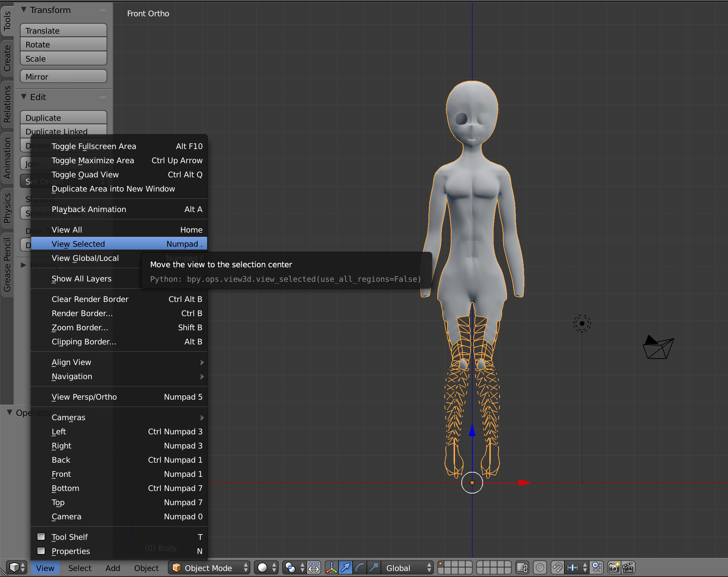728x577 pixels.
Task: Choose Toggle Fullscreen Area entry
Action: [x=119, y=146]
